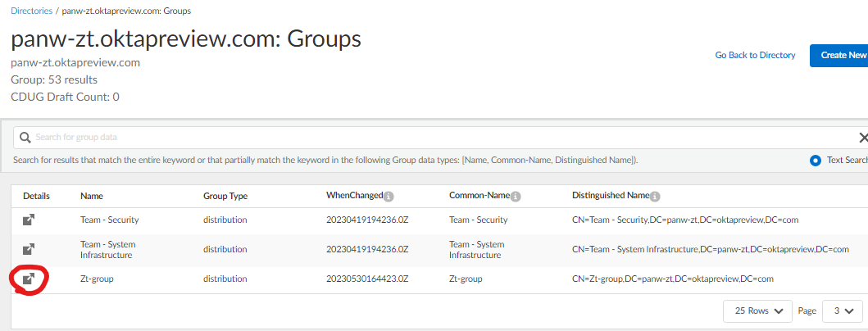Click the WhenChanged info icon
Image resolution: width=868 pixels, height=331 pixels.
389,197
